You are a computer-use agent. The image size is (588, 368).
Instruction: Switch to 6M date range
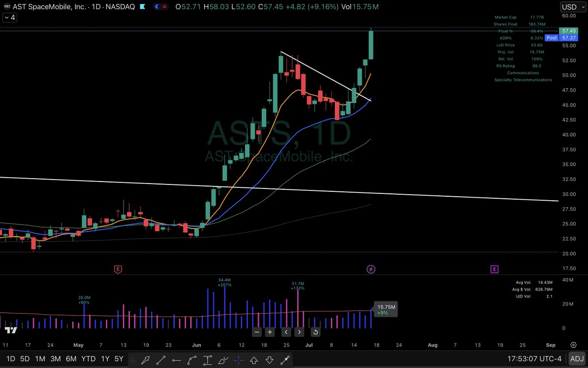tap(72, 359)
